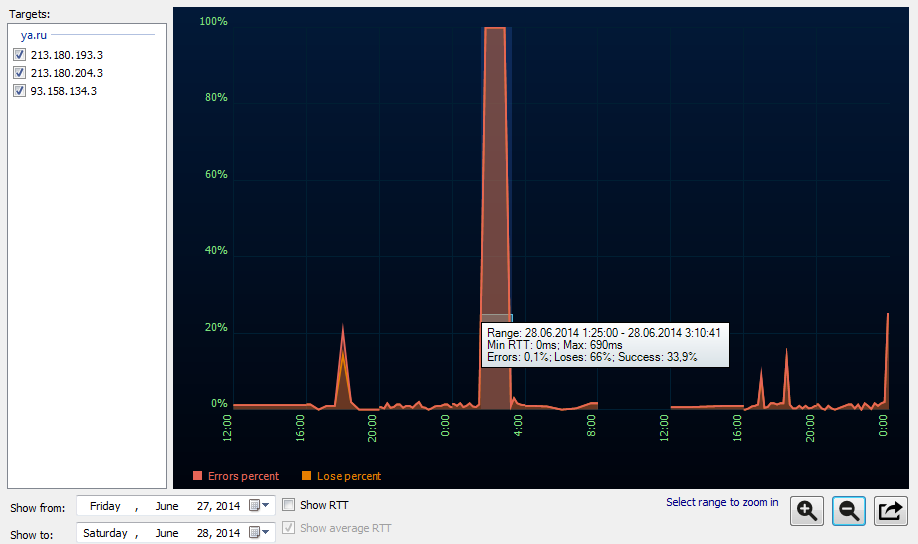Image resolution: width=918 pixels, height=544 pixels.
Task: Click the Errors percent legend swatch
Action: pos(197,476)
